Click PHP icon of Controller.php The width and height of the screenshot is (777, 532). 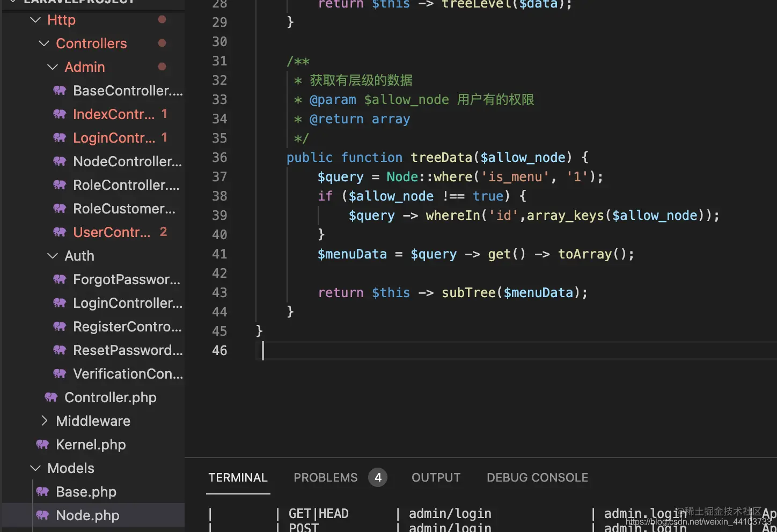point(51,397)
